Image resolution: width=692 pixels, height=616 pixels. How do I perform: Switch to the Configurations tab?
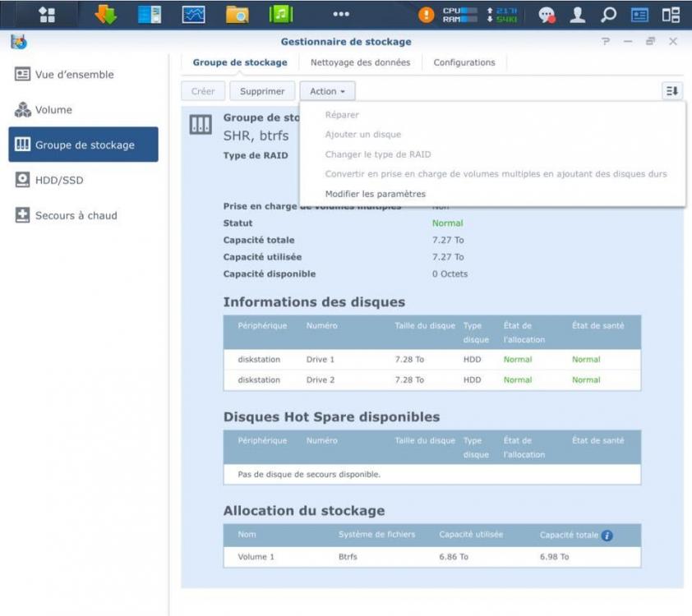click(x=464, y=62)
